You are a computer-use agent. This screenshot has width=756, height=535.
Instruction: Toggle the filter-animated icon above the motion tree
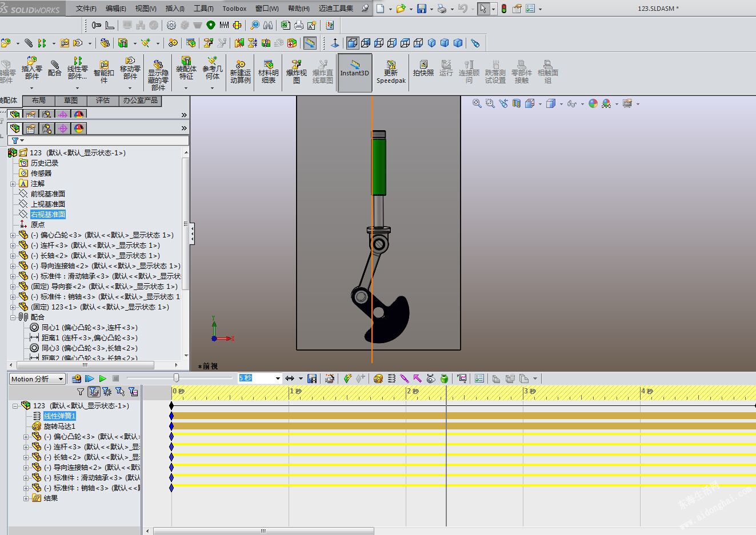(94, 392)
